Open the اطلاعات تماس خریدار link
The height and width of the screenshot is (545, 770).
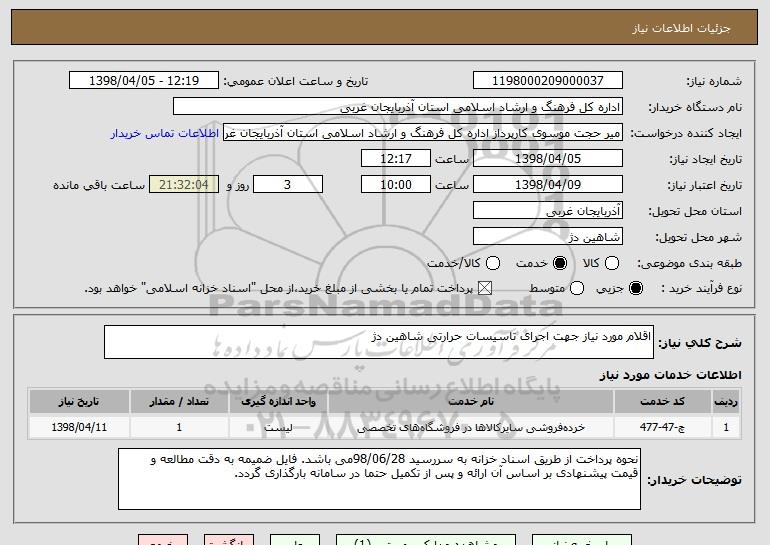[x=165, y=134]
